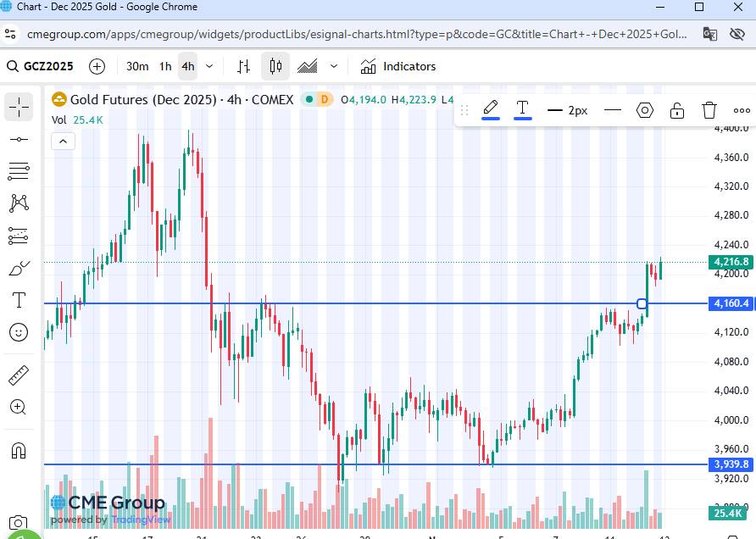Switch to the 30m interval
Screen dimensions: 756x539
137,66
